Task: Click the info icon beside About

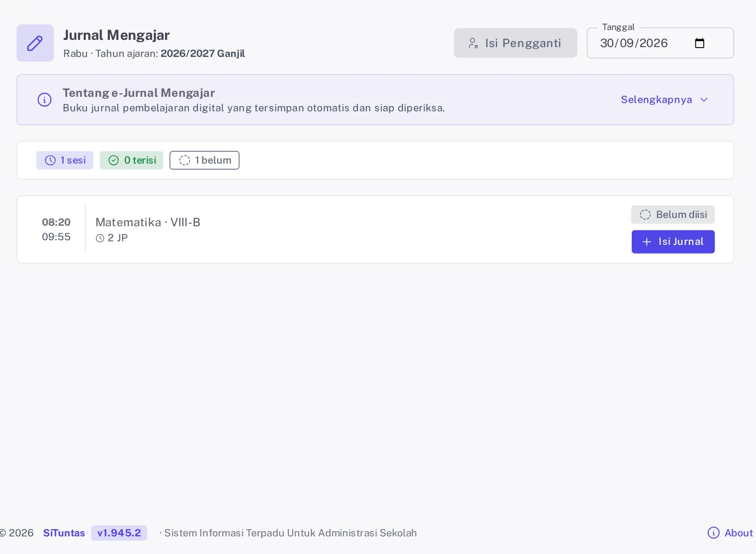Action: pyautogui.click(x=714, y=533)
